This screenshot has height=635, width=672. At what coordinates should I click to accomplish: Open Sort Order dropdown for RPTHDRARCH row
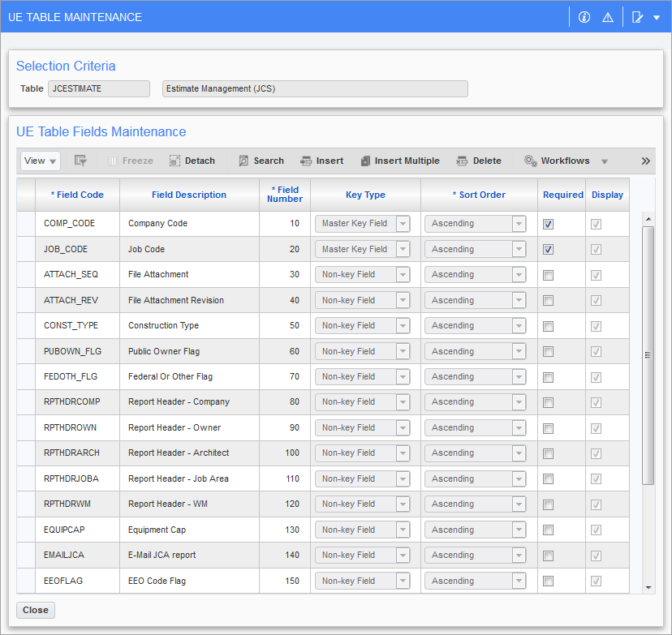coord(476,453)
